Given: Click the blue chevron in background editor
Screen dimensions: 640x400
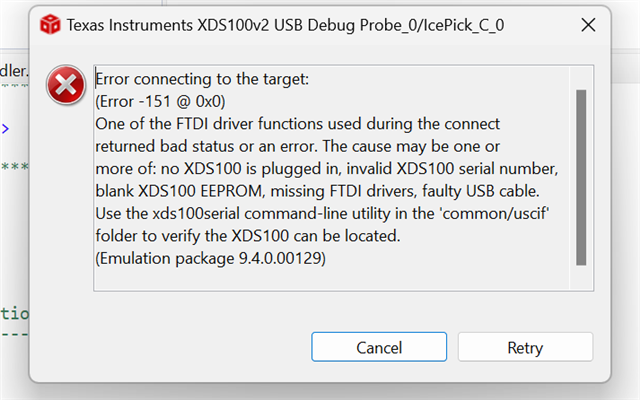Looking at the screenshot, I should click(5, 129).
